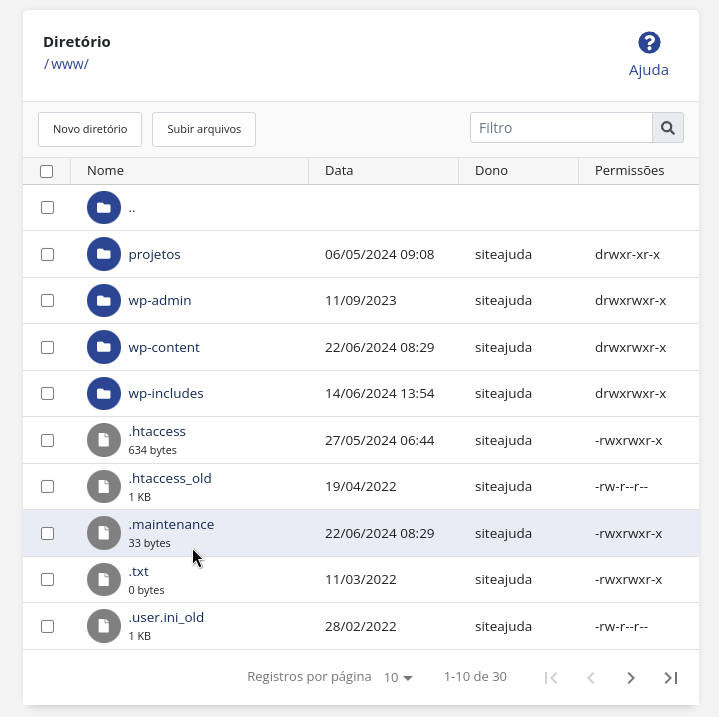Select the .htaccess_old checkbox
The image size is (719, 717).
coord(47,486)
